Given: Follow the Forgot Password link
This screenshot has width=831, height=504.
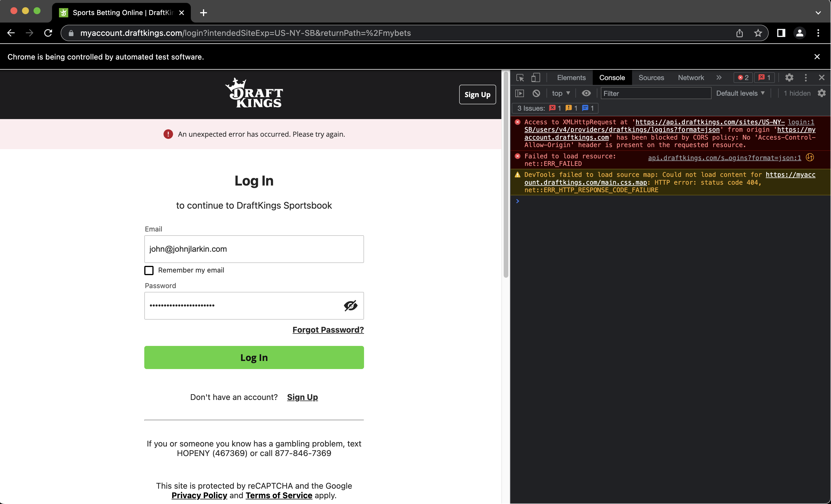Looking at the screenshot, I should [328, 330].
